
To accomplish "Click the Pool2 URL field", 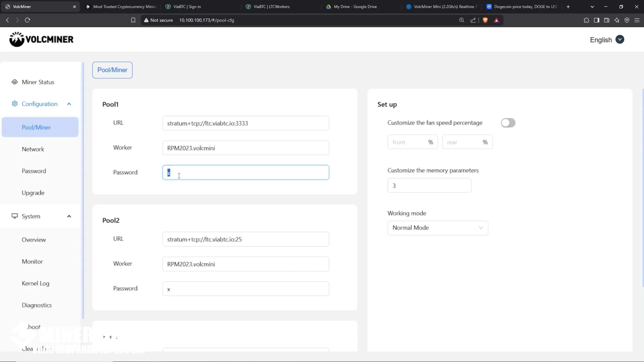I will tap(246, 239).
